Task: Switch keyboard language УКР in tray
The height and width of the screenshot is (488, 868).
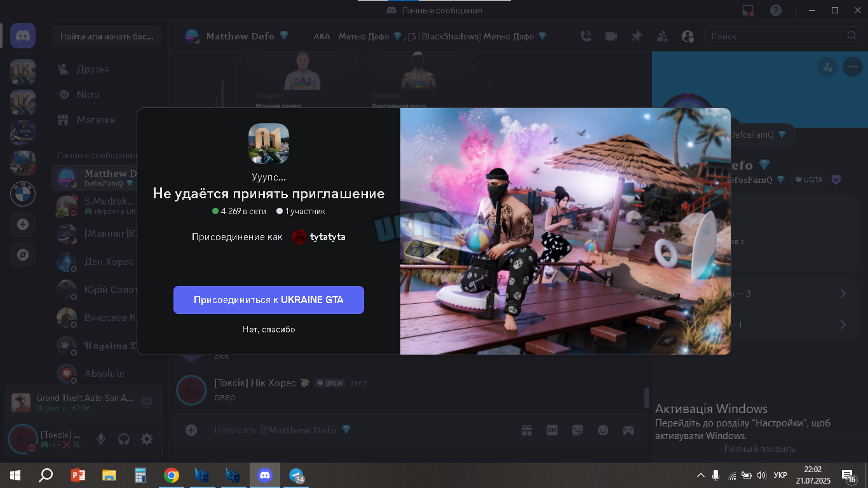Action: 782,475
